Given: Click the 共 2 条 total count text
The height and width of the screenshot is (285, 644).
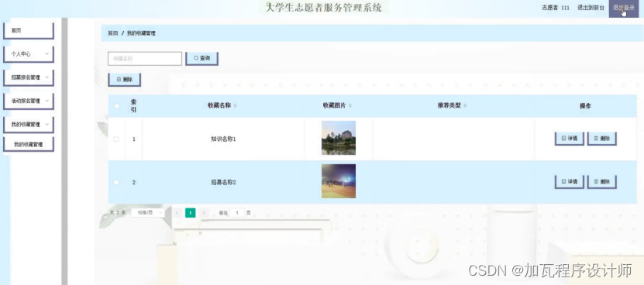Looking at the screenshot, I should [x=118, y=213].
